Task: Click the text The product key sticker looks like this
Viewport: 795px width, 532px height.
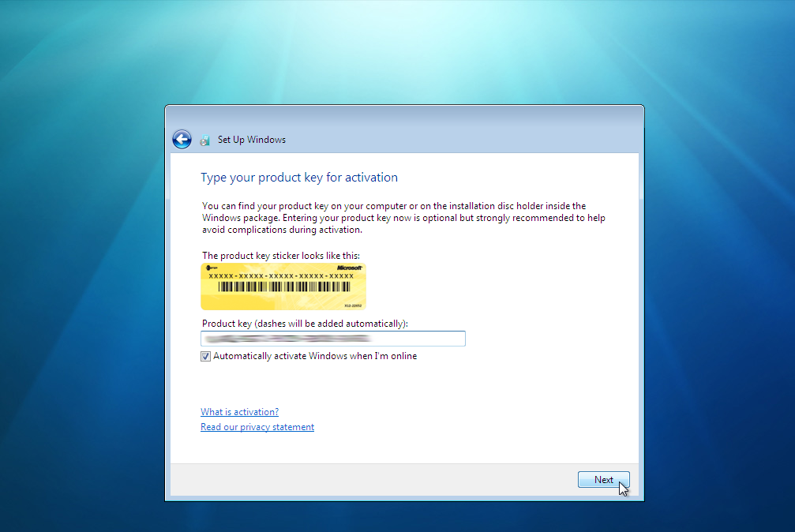Action: tap(281, 256)
